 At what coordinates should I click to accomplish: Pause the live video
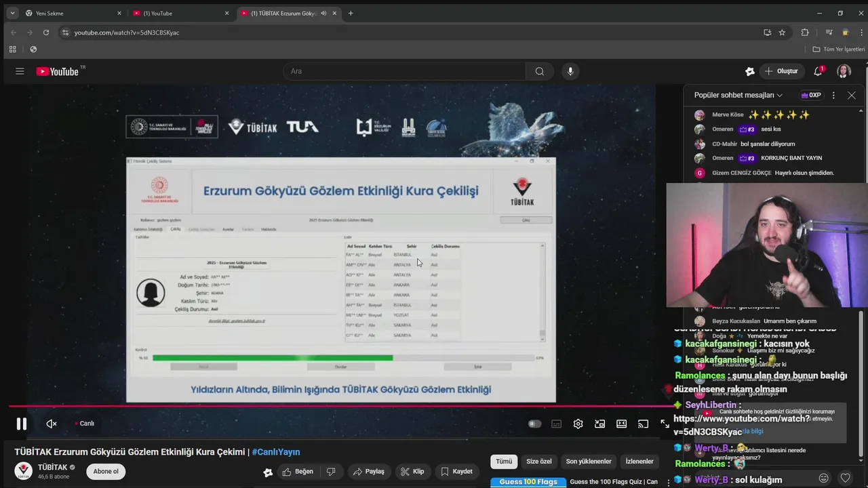pyautogui.click(x=22, y=424)
